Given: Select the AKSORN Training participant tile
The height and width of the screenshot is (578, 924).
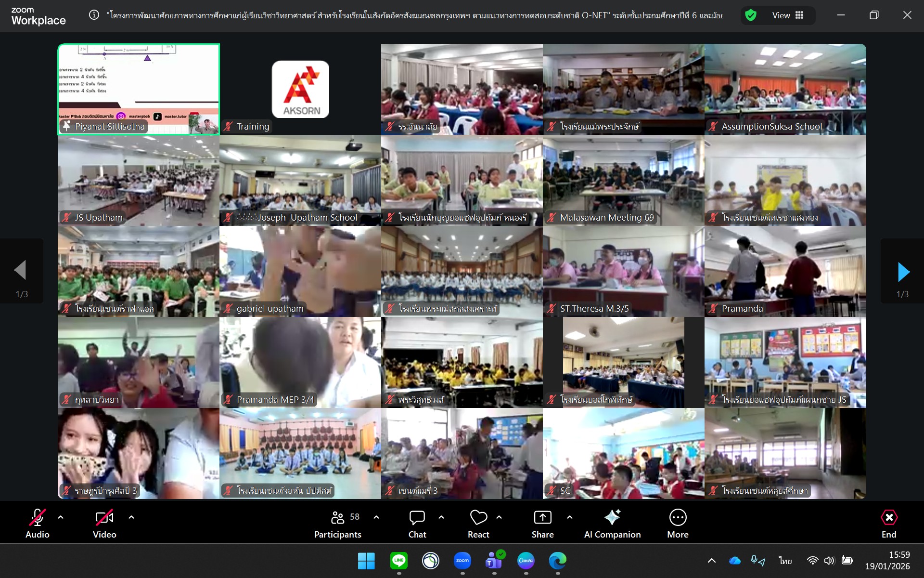Looking at the screenshot, I should coord(300,89).
